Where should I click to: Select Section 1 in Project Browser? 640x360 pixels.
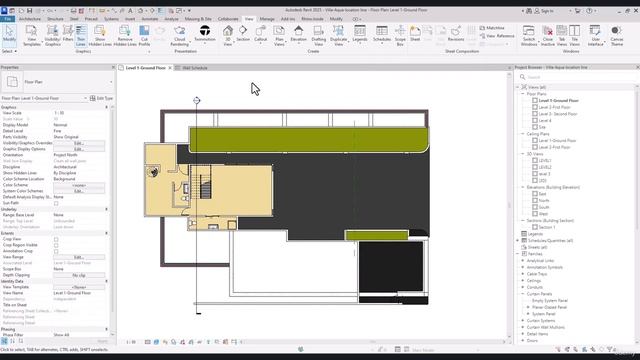(547, 227)
